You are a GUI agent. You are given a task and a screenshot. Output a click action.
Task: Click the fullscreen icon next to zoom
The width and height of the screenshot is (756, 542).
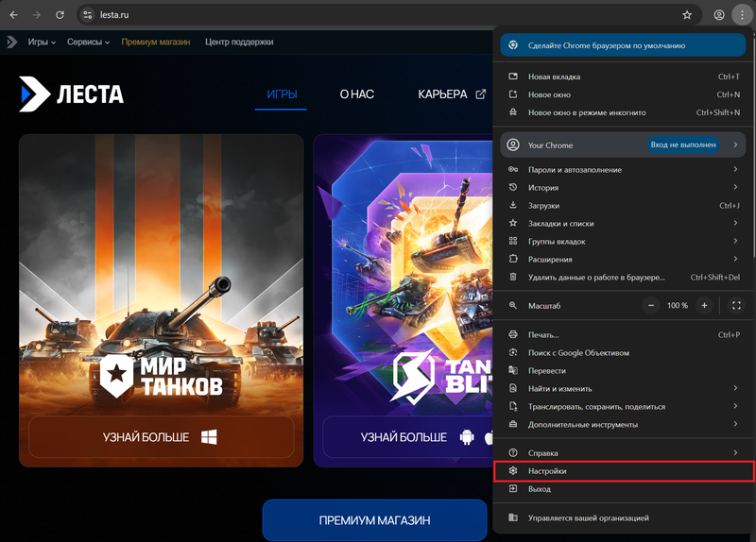736,306
